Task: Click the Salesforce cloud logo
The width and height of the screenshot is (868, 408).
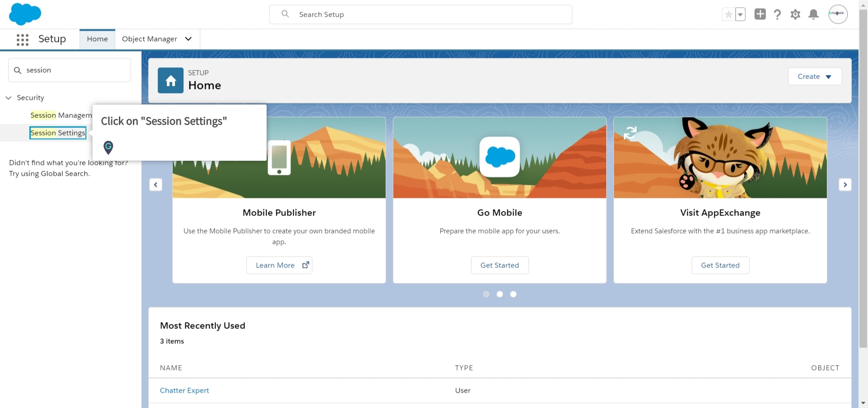Action: pos(25,14)
